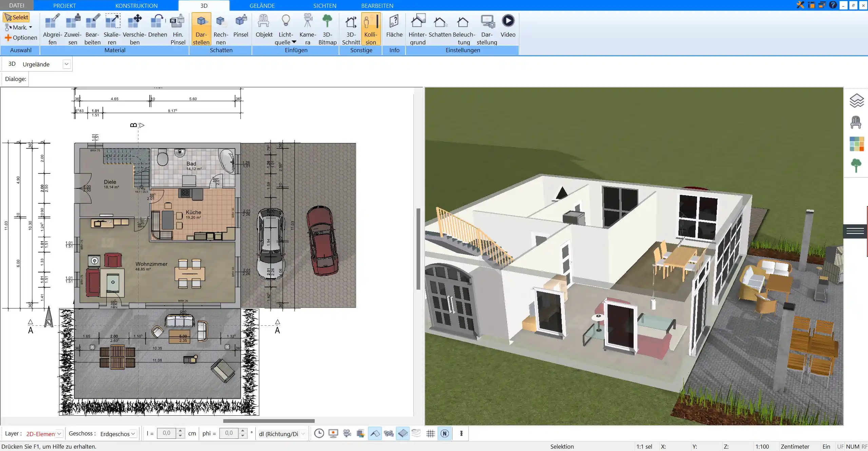The width and height of the screenshot is (868, 451).
Task: Click the 1:100 scale in status bar
Action: 762,447
